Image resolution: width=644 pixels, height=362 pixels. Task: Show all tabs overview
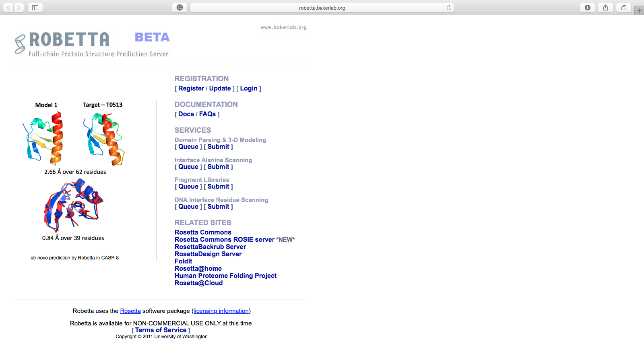pyautogui.click(x=623, y=8)
